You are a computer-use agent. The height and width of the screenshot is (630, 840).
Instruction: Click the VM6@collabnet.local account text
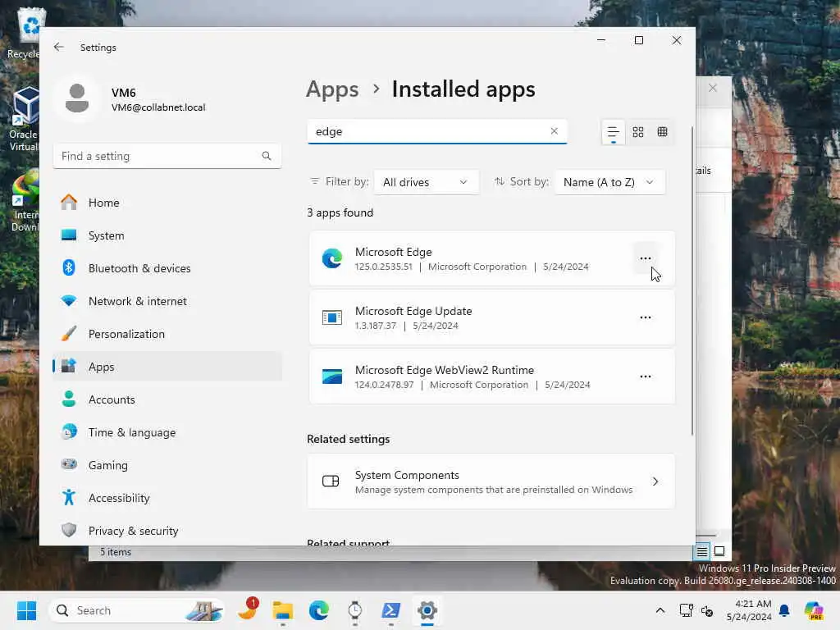158,107
